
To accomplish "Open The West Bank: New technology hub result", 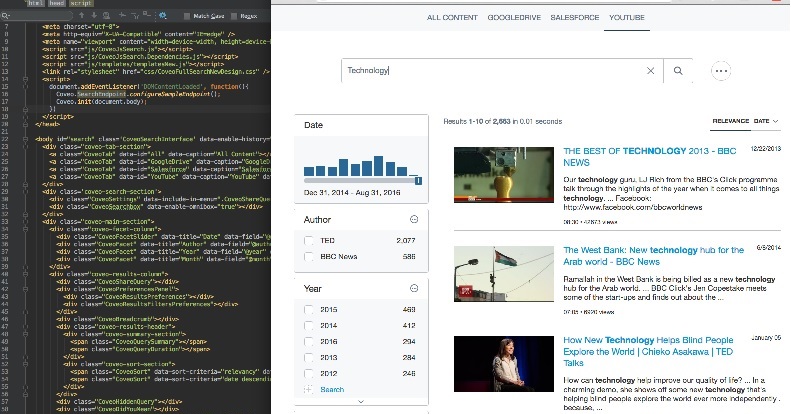I will [653, 256].
